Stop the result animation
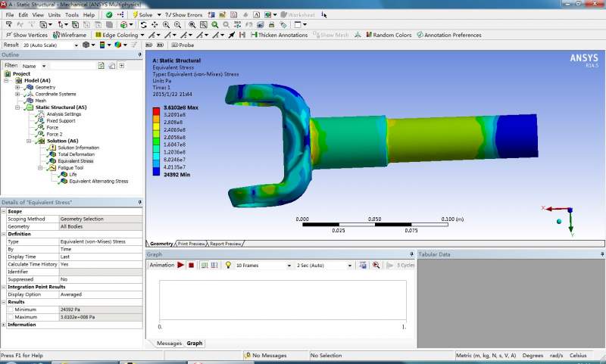606x364 pixels. coord(191,265)
